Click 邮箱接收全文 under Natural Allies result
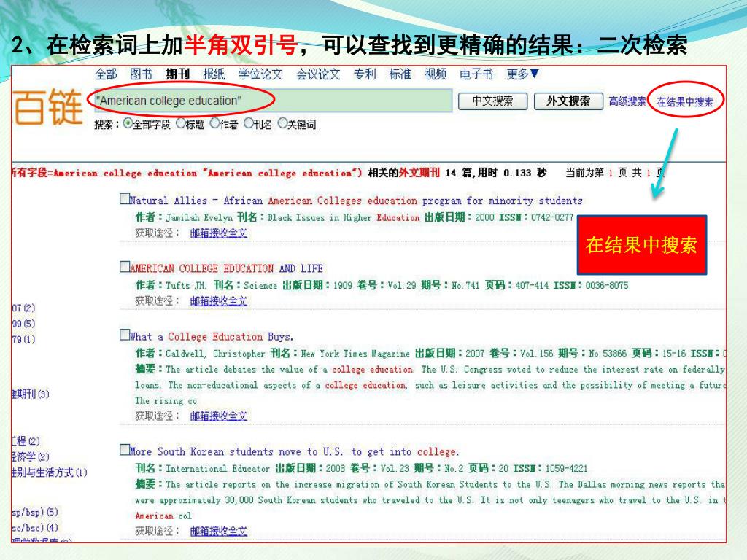Image resolution: width=747 pixels, height=560 pixels. [x=219, y=233]
